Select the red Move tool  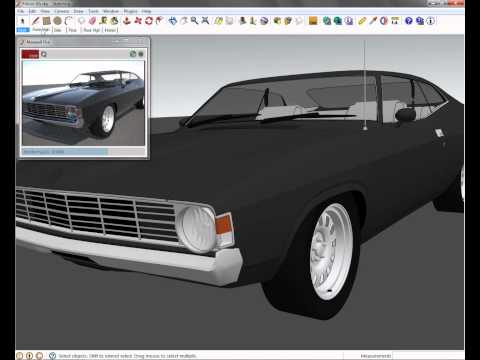coord(138,21)
